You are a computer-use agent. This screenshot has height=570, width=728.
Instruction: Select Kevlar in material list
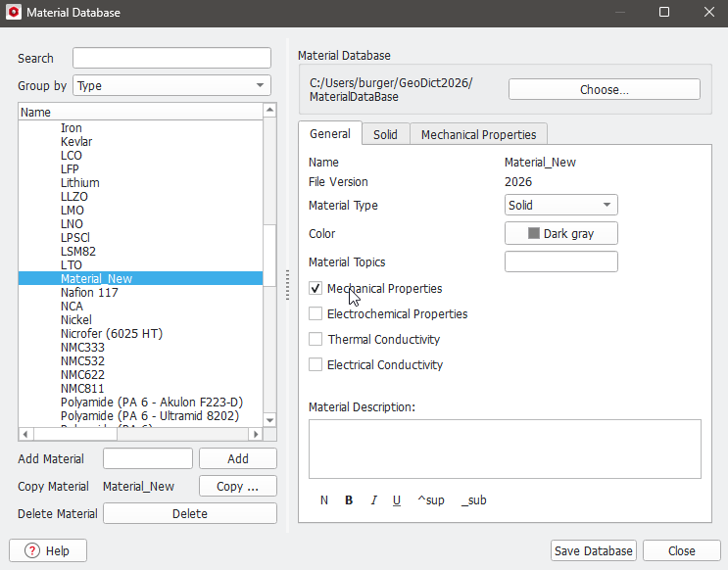coord(76,142)
